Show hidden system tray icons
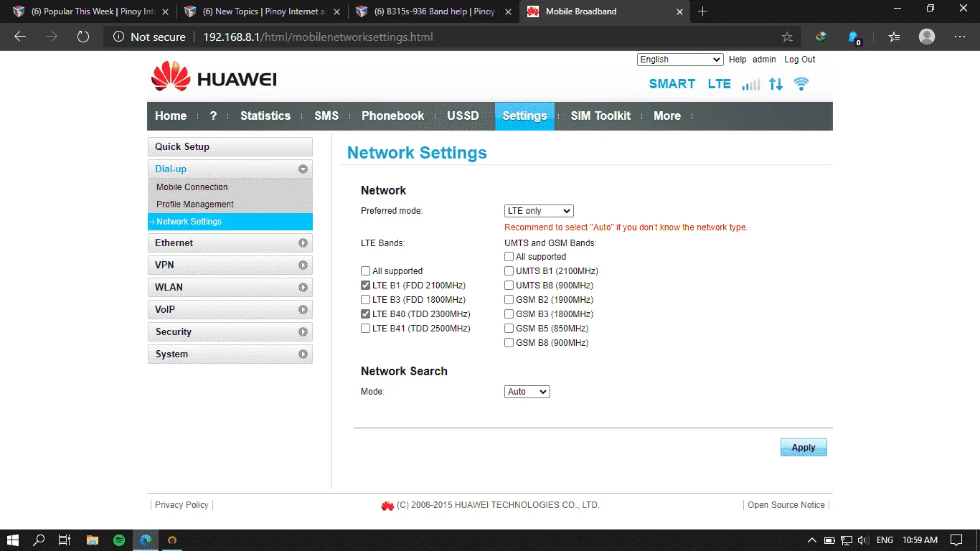The height and width of the screenshot is (551, 980). coord(812,540)
